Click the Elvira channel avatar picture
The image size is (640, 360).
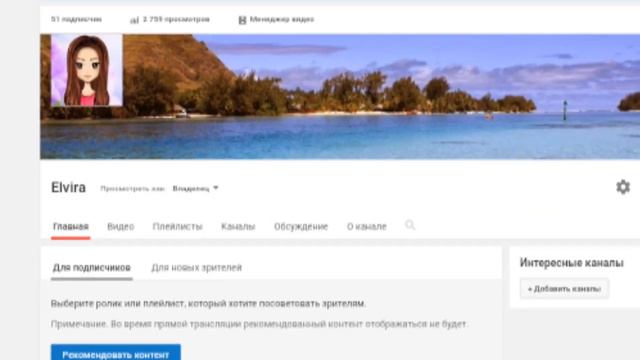click(x=87, y=70)
